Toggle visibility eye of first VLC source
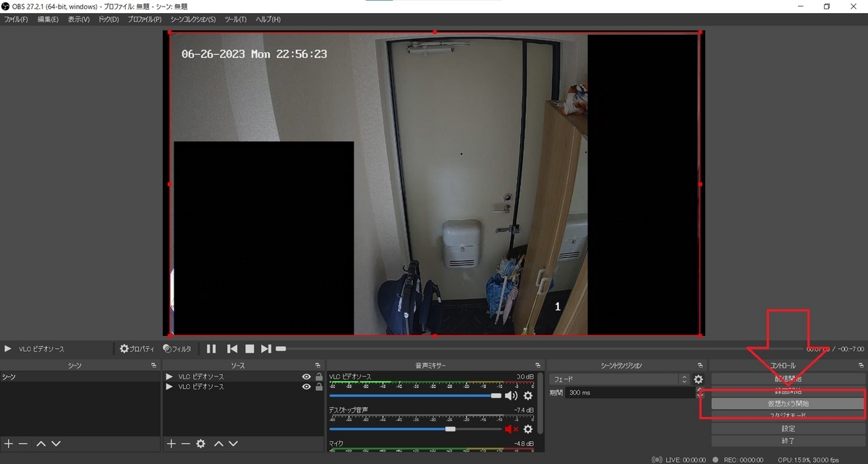The image size is (868, 464). tap(307, 377)
